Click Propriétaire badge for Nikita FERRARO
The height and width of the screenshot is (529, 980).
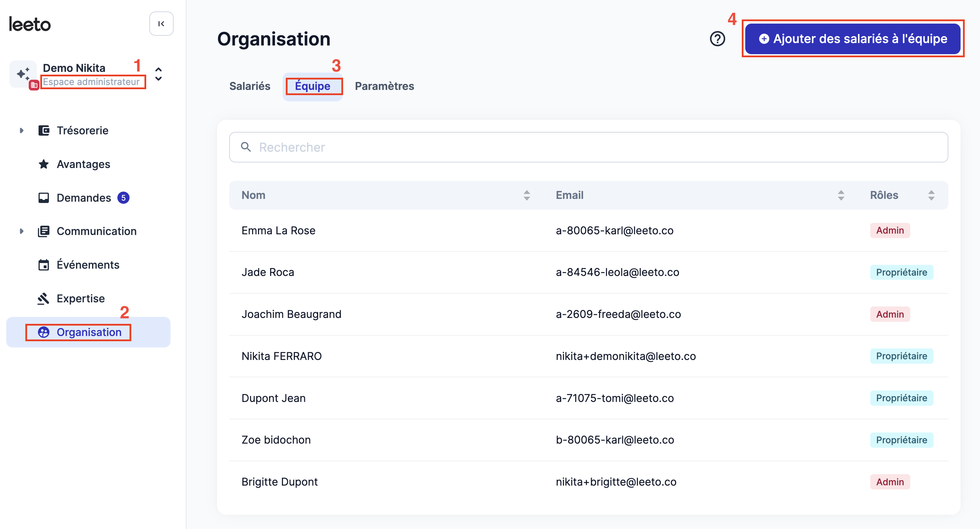pyautogui.click(x=902, y=356)
